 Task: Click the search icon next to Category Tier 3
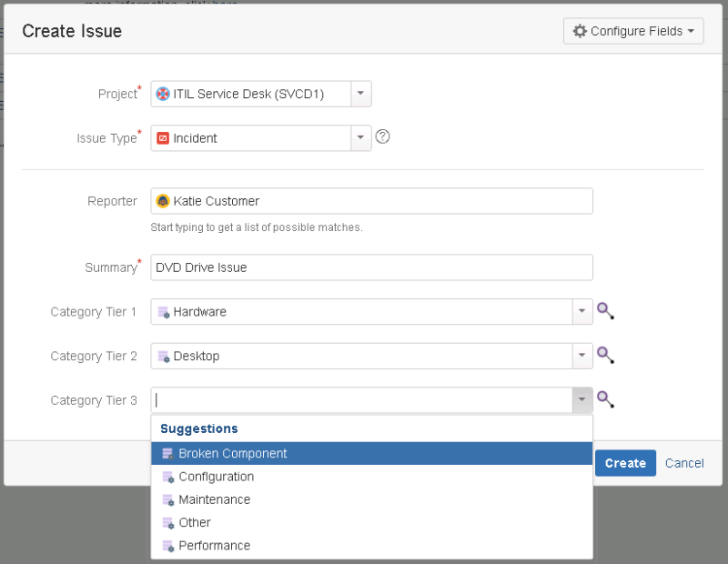point(605,399)
